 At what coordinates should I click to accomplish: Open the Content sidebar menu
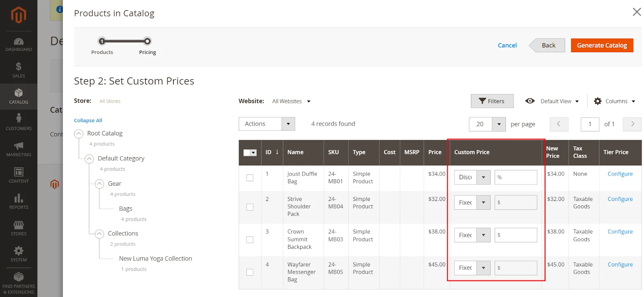pos(19,175)
